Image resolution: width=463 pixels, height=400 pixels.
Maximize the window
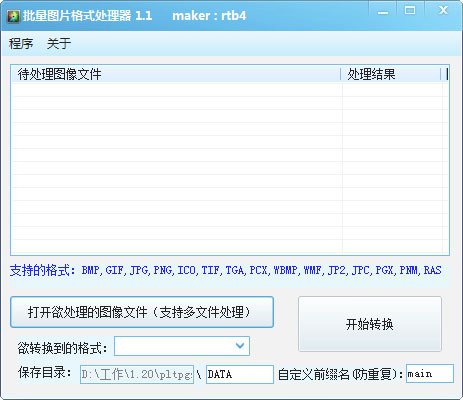[x=410, y=11]
